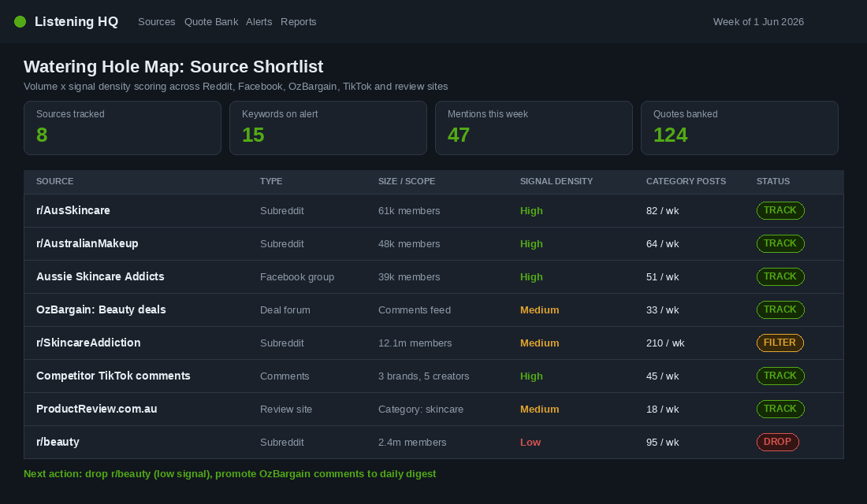Click the CATEGORY POSTS column header

coord(686,181)
